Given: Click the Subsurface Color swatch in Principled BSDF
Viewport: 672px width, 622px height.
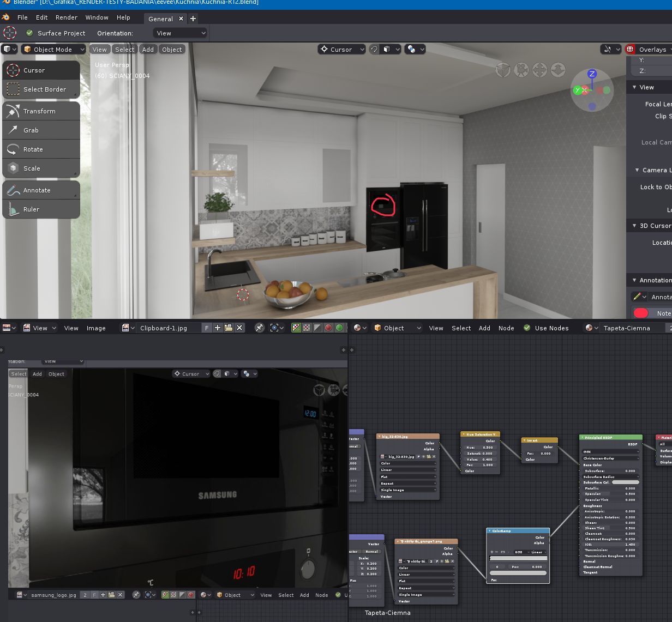Looking at the screenshot, I should click(x=625, y=482).
